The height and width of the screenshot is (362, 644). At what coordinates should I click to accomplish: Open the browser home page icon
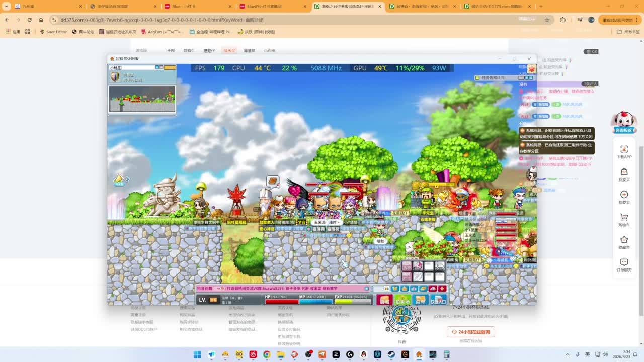41,20
